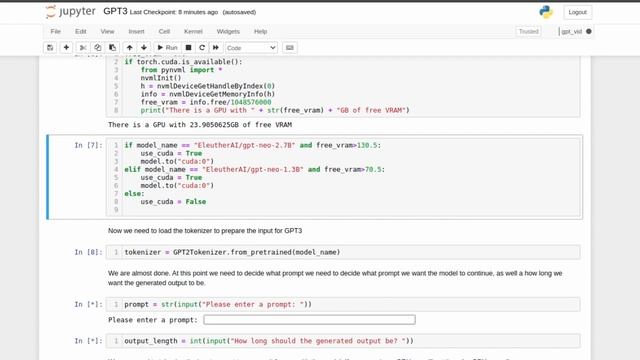Image resolution: width=640 pixels, height=360 pixels.
Task: Click the use_cuda = False line
Action: click(173, 202)
